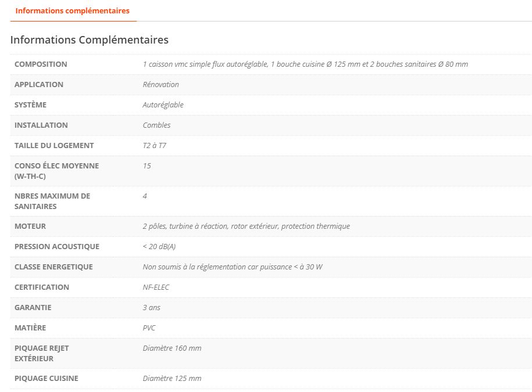Click the NBRES MAXIMUM DE SANITAIRES label
Screen dimensions: 532x392
tap(52, 201)
